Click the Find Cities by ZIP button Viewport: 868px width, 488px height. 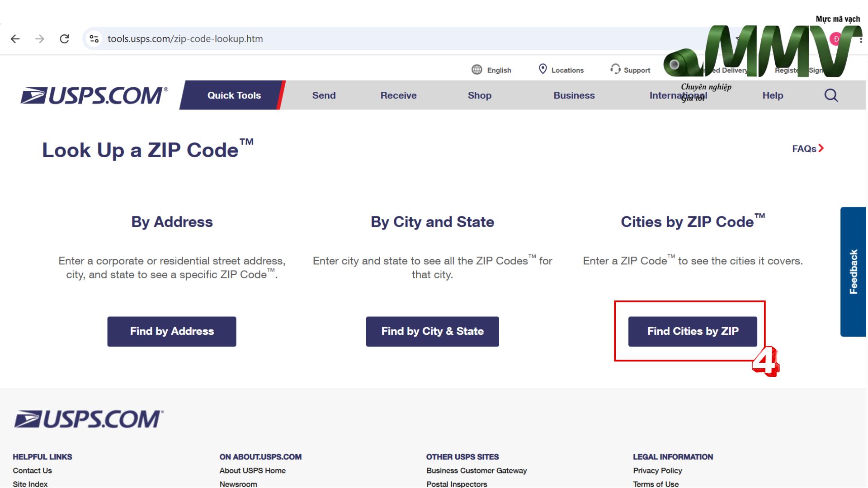tap(693, 332)
